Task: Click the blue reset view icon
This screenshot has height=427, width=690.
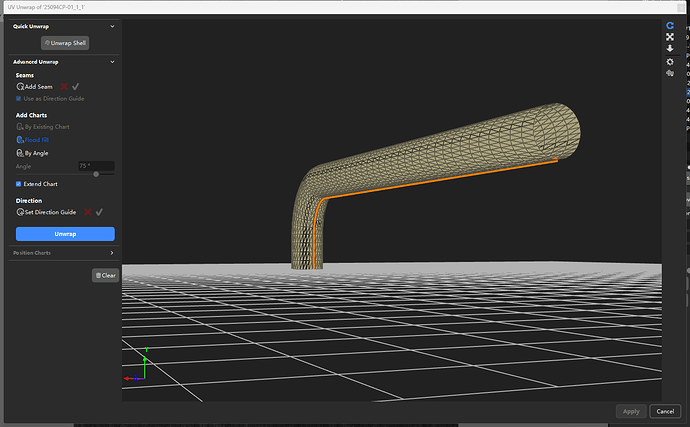Action: pos(670,26)
